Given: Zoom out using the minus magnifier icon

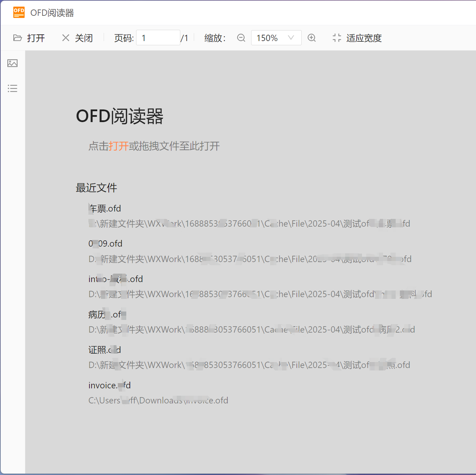Looking at the screenshot, I should pos(241,38).
